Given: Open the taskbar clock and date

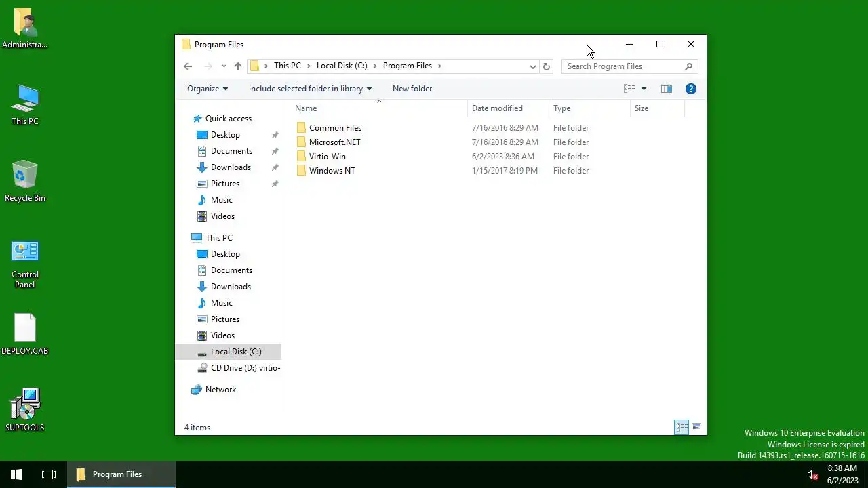Looking at the screenshot, I should (x=842, y=474).
